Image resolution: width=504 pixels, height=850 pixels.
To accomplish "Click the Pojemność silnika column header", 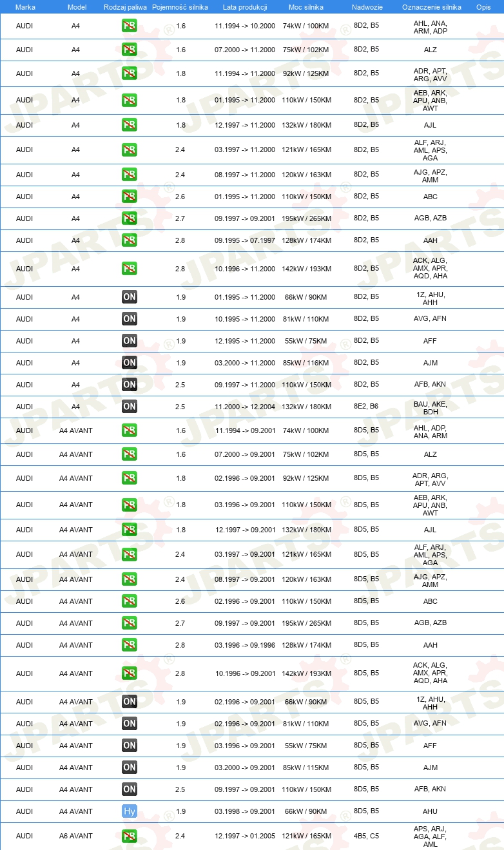I will point(180,7).
